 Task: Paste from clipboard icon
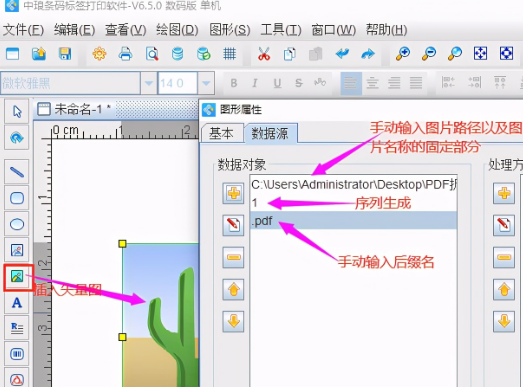point(316,54)
